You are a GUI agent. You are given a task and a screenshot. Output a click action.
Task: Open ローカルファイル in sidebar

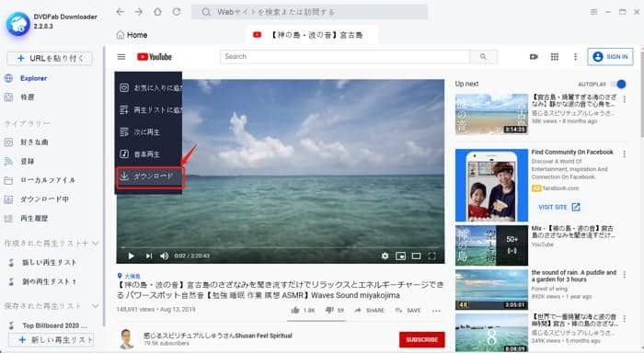point(40,180)
